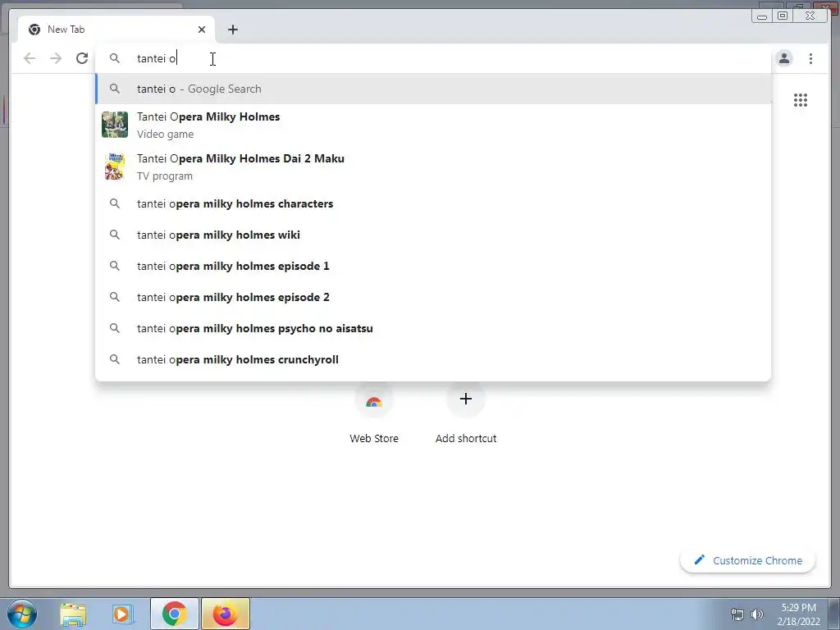Open File Explorer from the taskbar
The image size is (840, 630).
[x=73, y=614]
